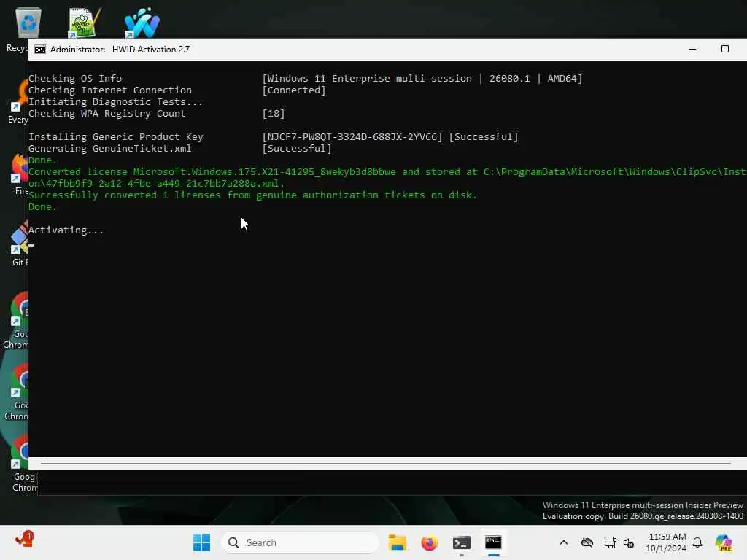Screen dimensions: 747x560
Task: Open the Git Bash desktop shortcut
Action: click(19, 244)
